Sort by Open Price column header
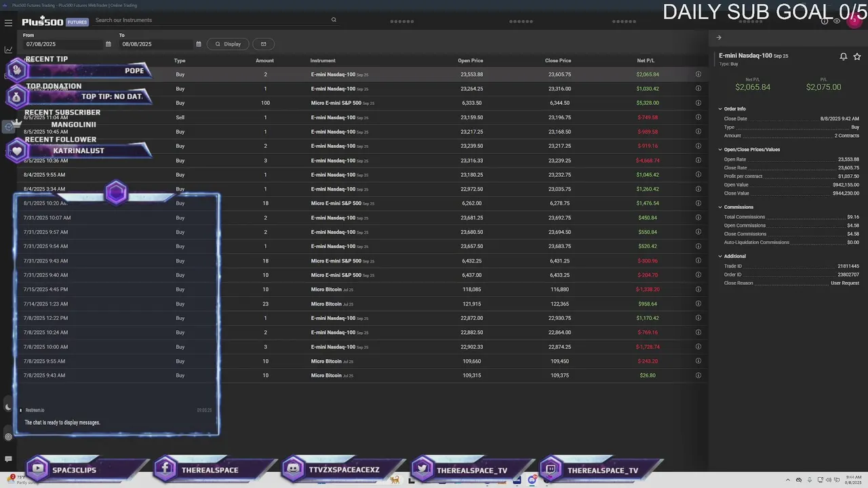Screen dimensions: 868x488 tap(471, 60)
